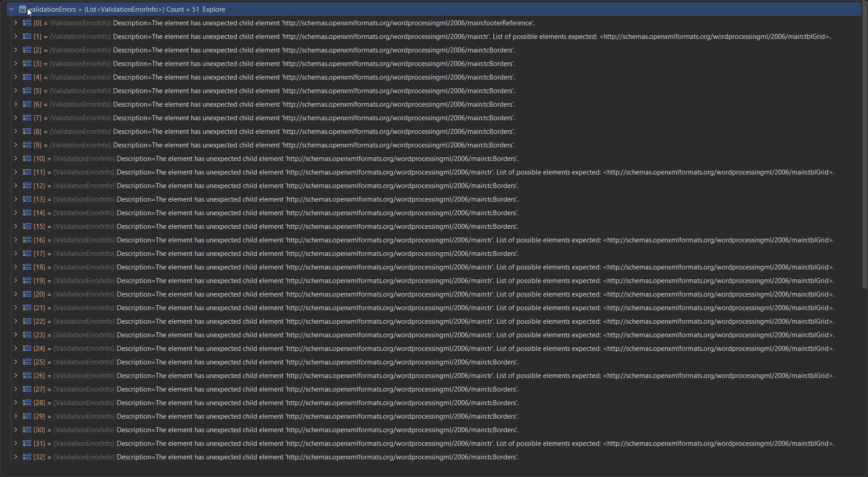Expand entry [24] chevron
Screen dimensions: 868x477
coord(15,348)
